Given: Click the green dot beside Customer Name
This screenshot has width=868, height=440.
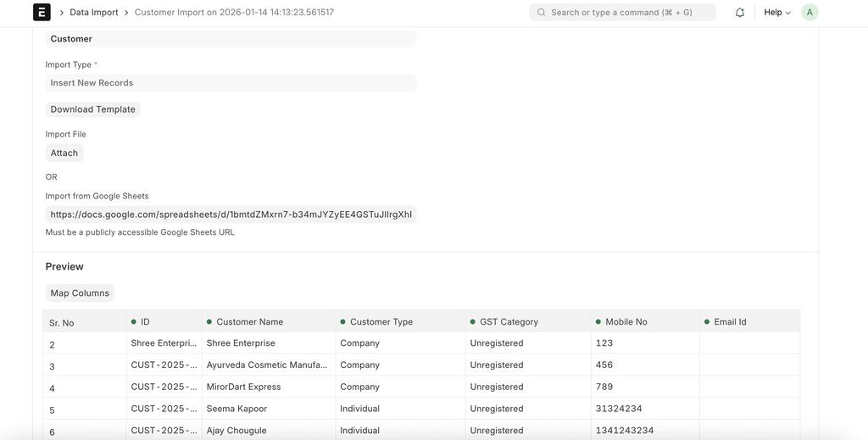Looking at the screenshot, I should [209, 322].
